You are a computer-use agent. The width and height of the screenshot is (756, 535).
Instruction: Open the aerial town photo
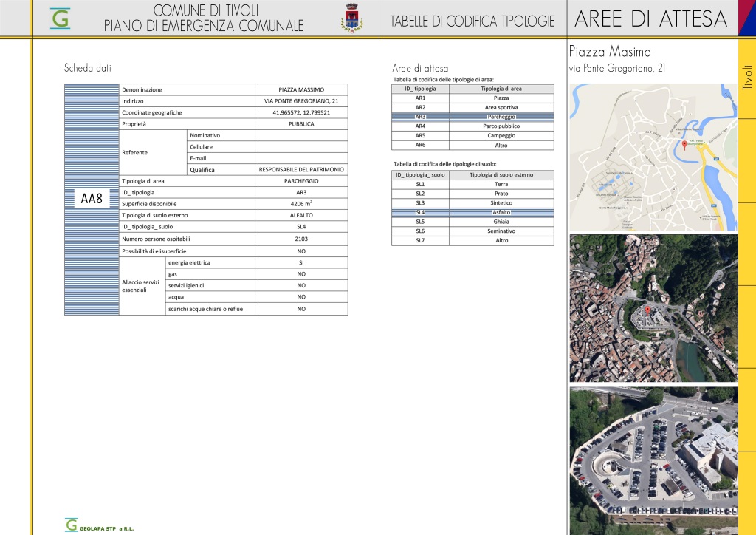[x=653, y=308]
